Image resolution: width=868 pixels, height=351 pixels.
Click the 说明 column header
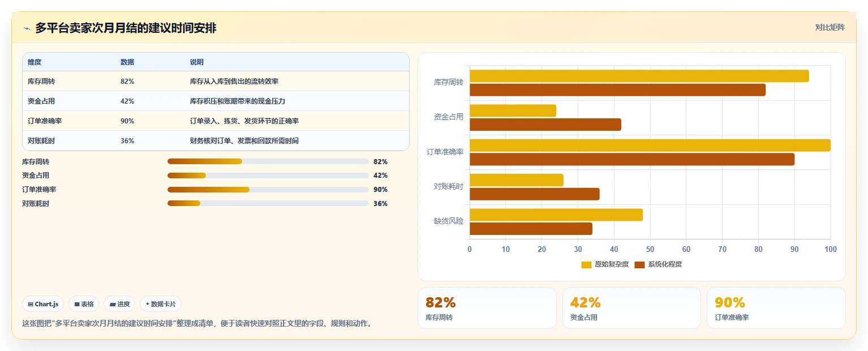tap(197, 62)
